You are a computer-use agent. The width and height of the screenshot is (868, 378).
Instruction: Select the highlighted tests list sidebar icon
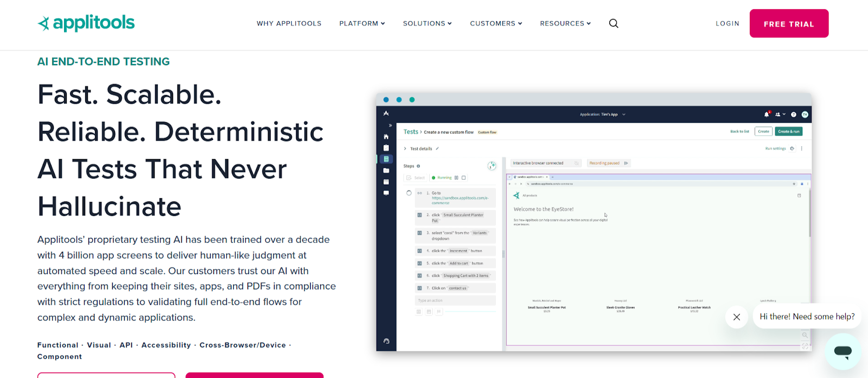tap(386, 159)
